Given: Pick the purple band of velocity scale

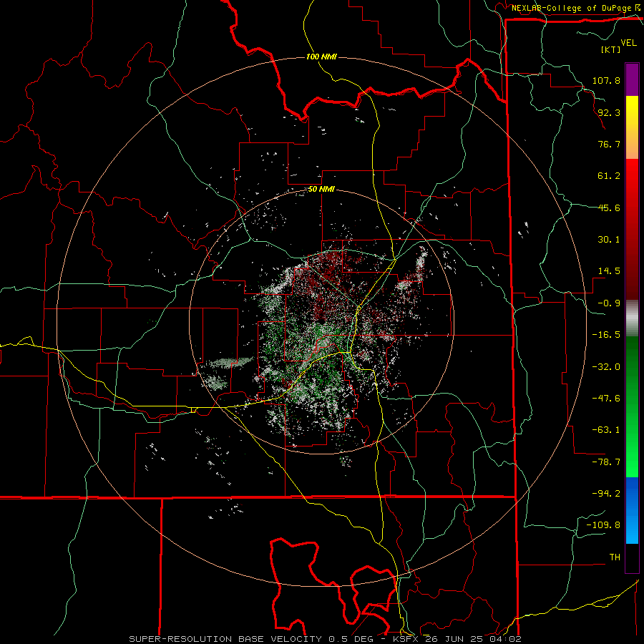Looking at the screenshot, I should 632,79.
